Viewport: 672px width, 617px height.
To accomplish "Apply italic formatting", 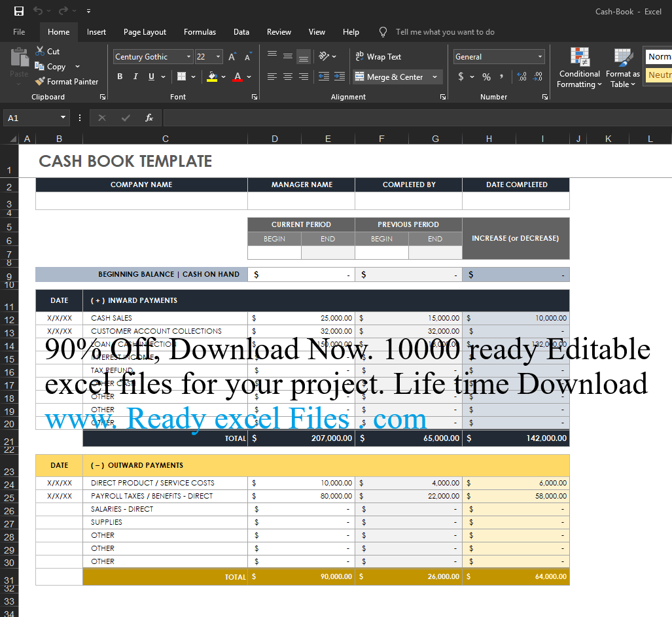I will click(135, 77).
